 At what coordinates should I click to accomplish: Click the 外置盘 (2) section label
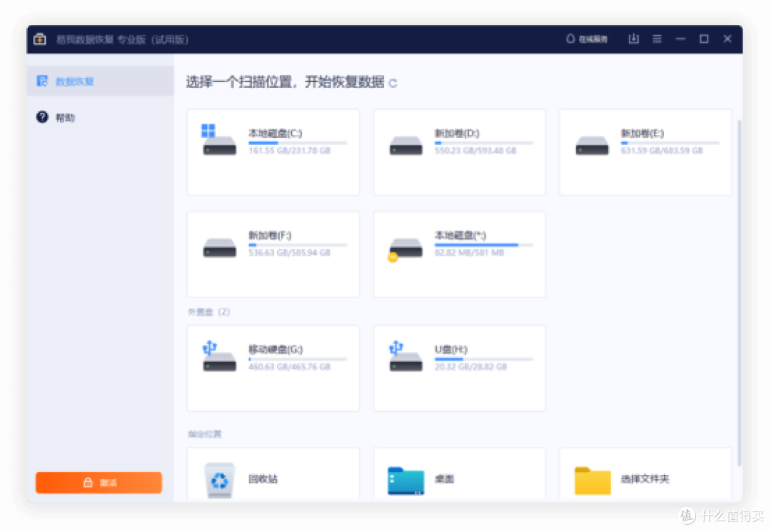point(208,312)
